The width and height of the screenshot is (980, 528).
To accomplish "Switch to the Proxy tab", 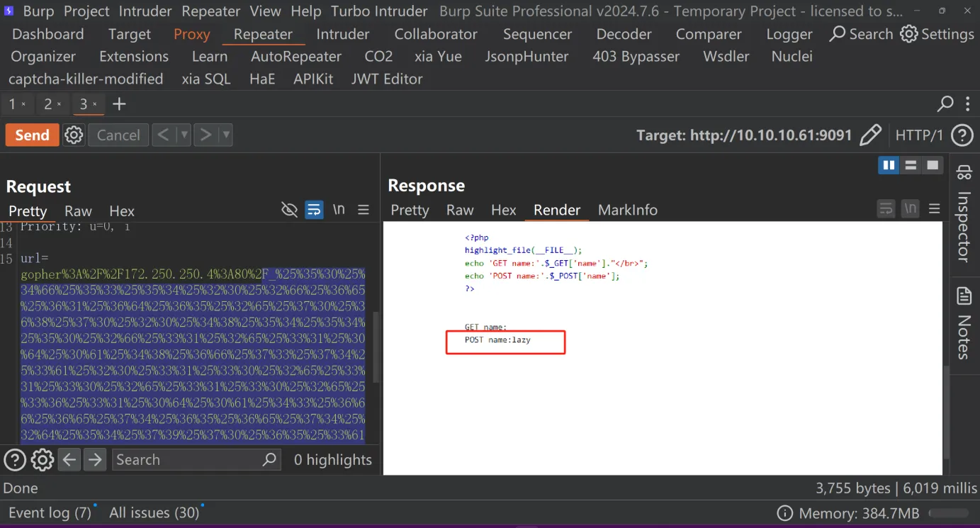I will [192, 34].
